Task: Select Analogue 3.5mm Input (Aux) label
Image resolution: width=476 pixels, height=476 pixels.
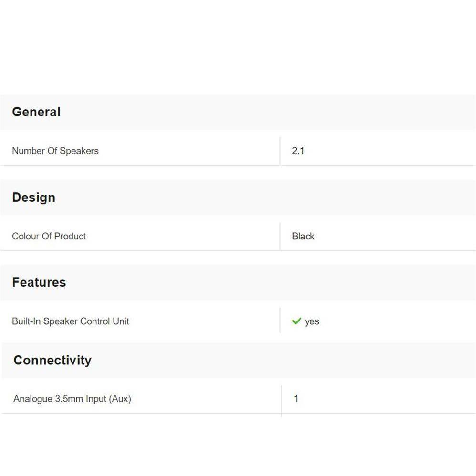Action: point(72,399)
